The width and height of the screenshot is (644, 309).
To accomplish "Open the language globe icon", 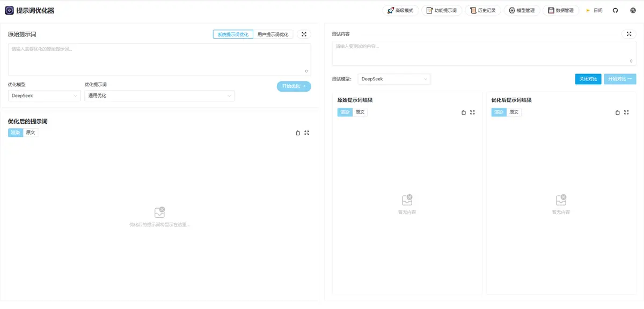I will 633,10.
